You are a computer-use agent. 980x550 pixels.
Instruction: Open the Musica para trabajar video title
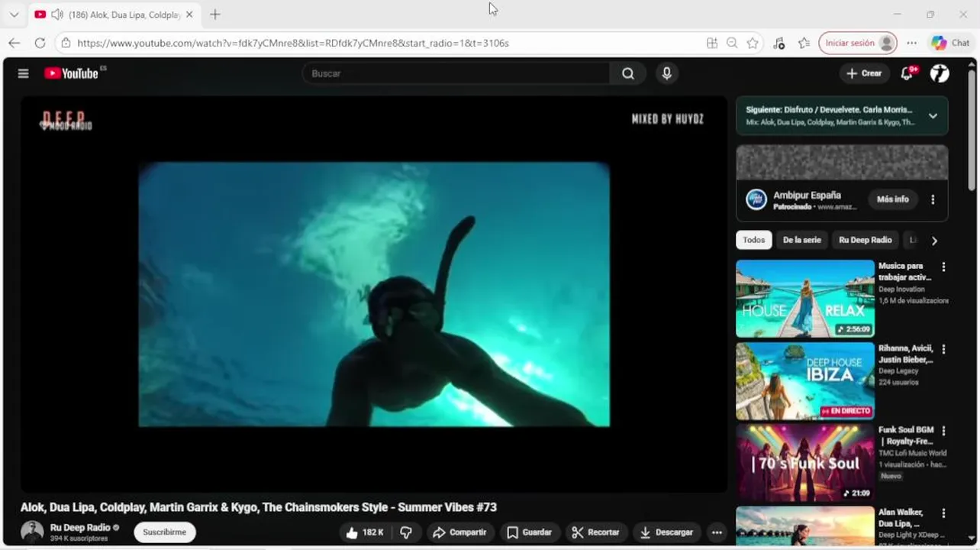pyautogui.click(x=904, y=271)
